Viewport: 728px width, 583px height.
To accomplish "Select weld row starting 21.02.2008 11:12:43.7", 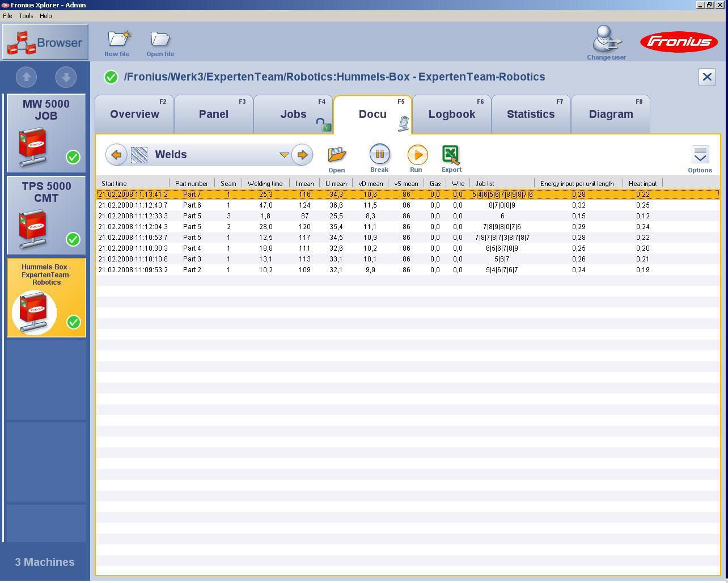I will (408, 205).
